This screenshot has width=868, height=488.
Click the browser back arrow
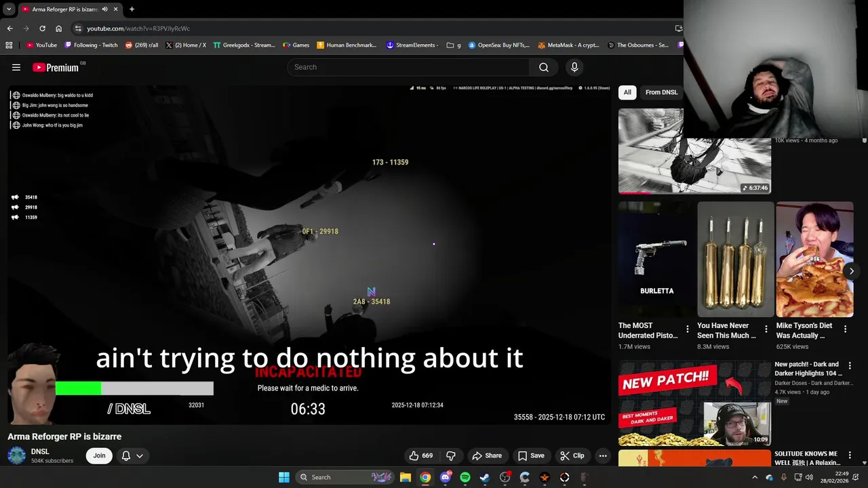click(x=9, y=28)
